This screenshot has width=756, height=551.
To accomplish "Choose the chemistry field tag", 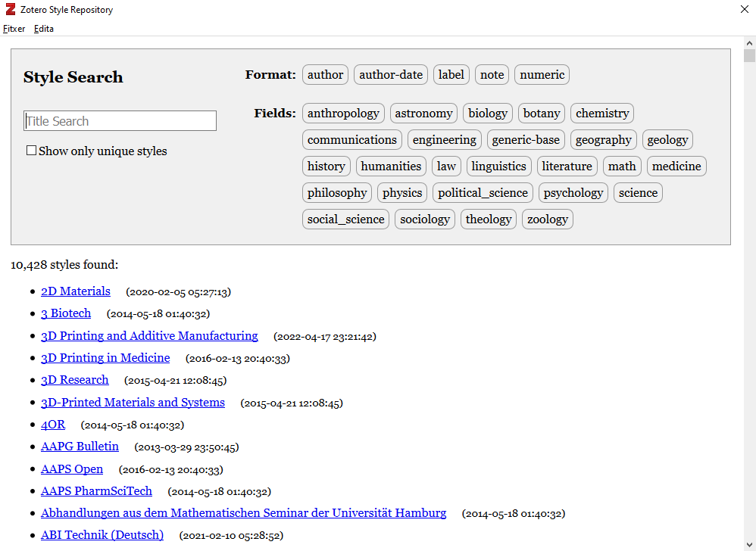I will coord(602,114).
